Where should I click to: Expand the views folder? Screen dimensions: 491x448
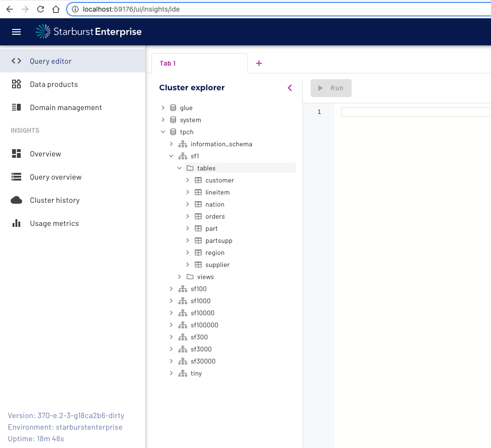tap(179, 277)
